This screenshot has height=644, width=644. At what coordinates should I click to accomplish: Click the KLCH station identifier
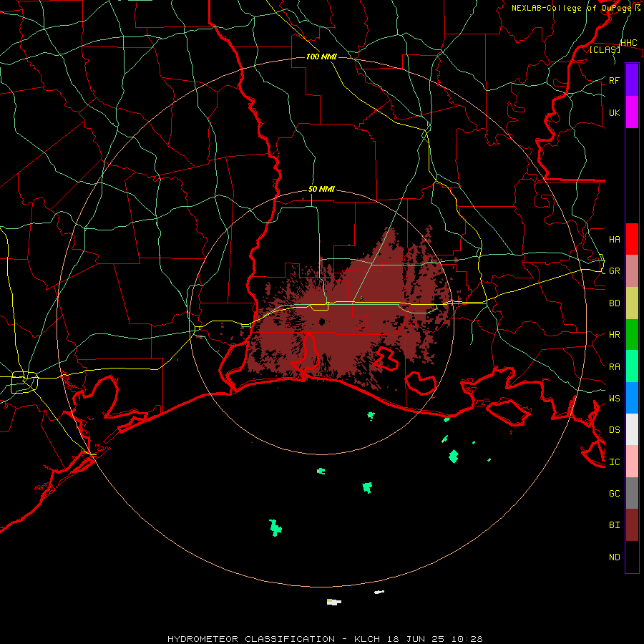[367, 639]
